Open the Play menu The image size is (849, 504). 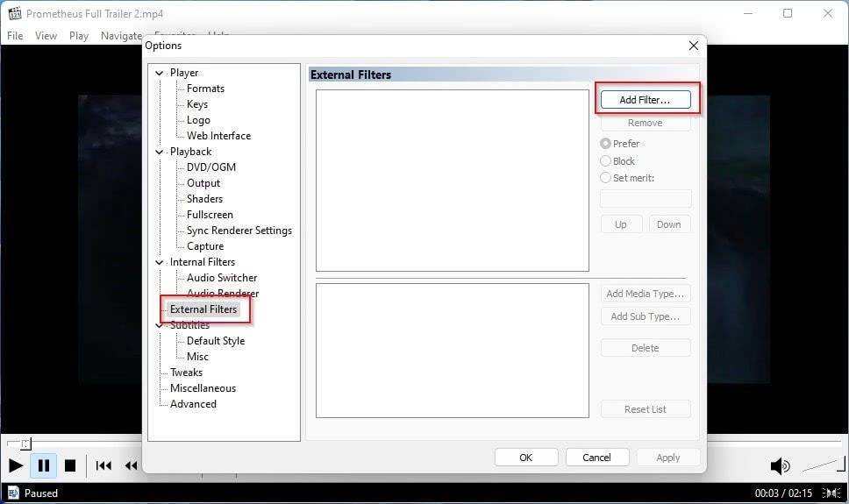(x=79, y=36)
